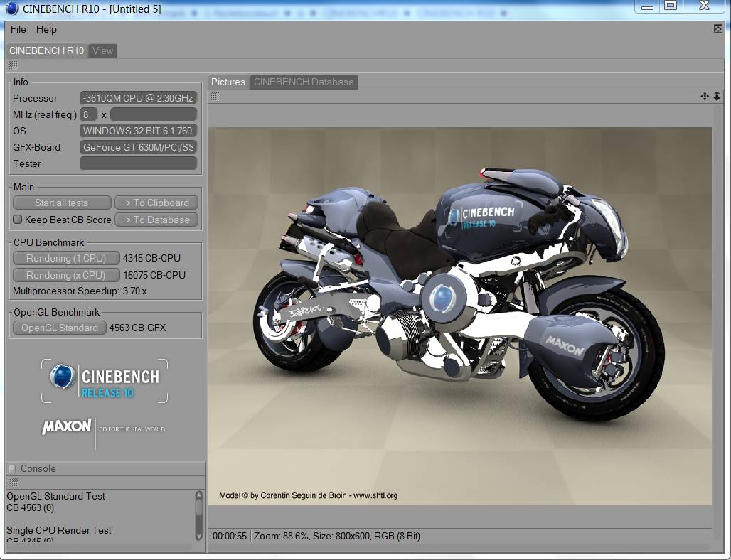Screen dimensions: 731x560
Task: Click the grip handle under Pictures tab
Action: click(x=215, y=97)
